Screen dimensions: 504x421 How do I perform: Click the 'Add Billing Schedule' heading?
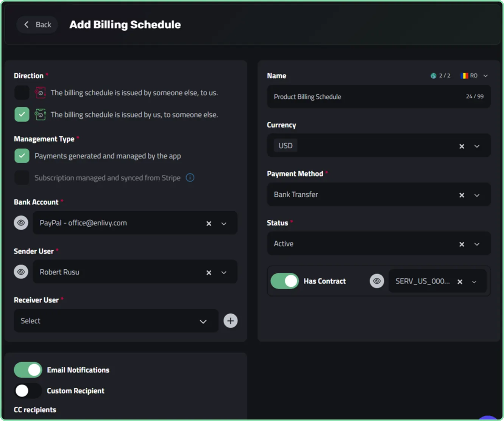click(125, 25)
